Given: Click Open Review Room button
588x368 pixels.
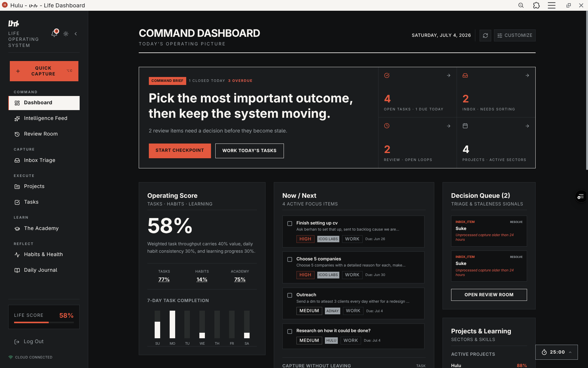Looking at the screenshot, I should 489,295.
